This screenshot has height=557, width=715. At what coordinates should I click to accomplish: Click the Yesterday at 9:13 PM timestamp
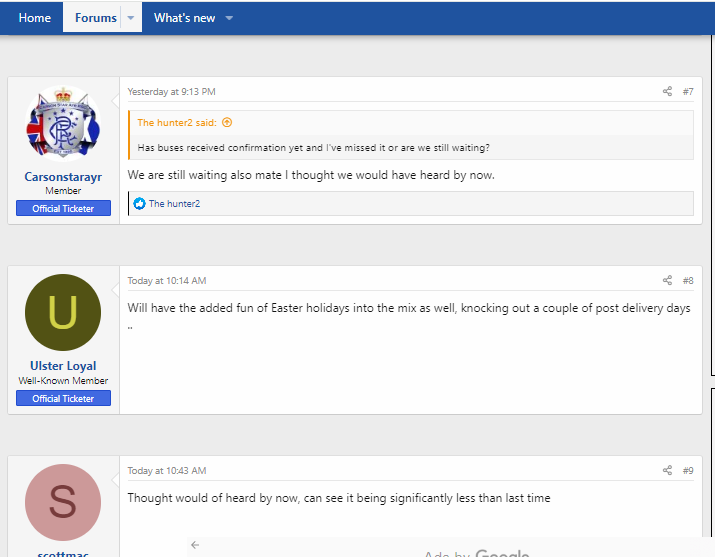(x=171, y=92)
